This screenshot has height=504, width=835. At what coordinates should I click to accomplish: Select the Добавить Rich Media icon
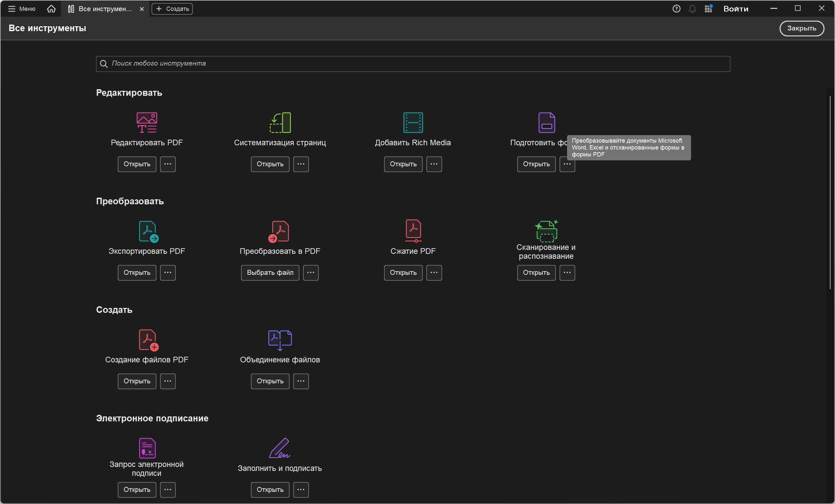click(413, 122)
